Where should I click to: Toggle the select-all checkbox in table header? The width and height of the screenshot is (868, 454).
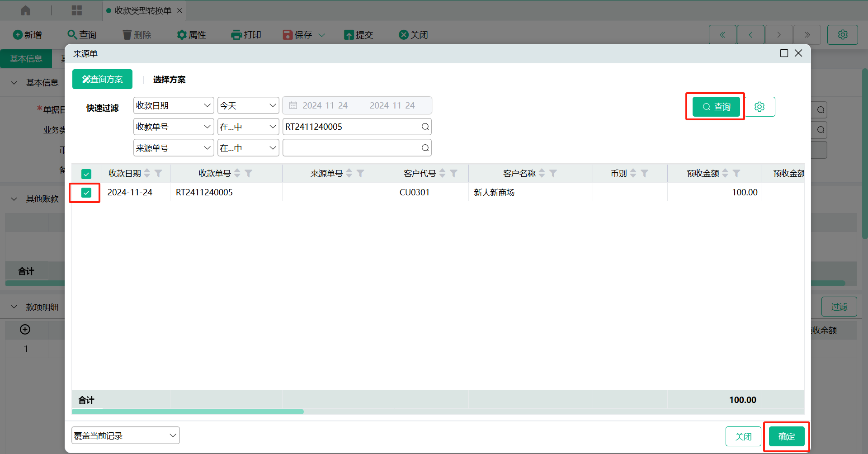coord(86,174)
